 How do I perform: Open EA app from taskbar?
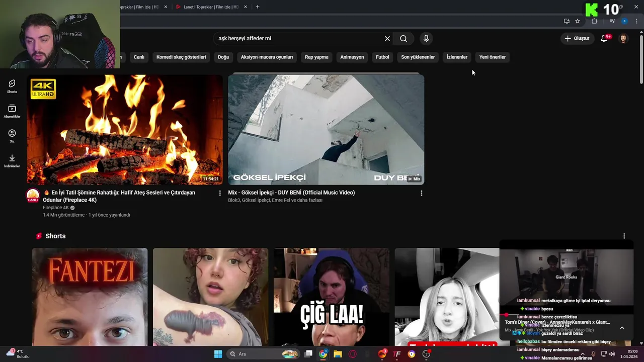tap(382, 354)
